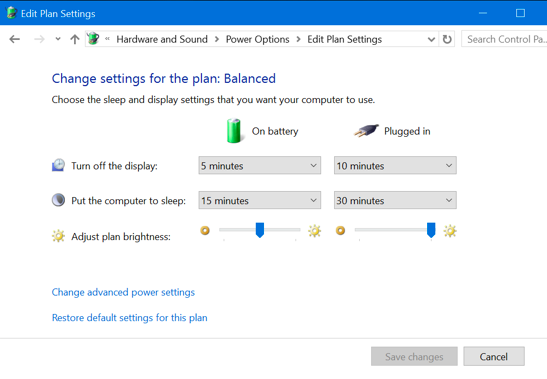Click the sleep moon icon
Image resolution: width=547 pixels, height=379 pixels.
click(58, 200)
